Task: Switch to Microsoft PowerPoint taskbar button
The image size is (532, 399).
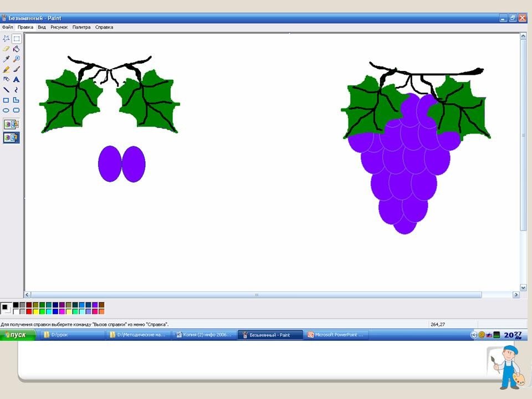Action: click(336, 335)
